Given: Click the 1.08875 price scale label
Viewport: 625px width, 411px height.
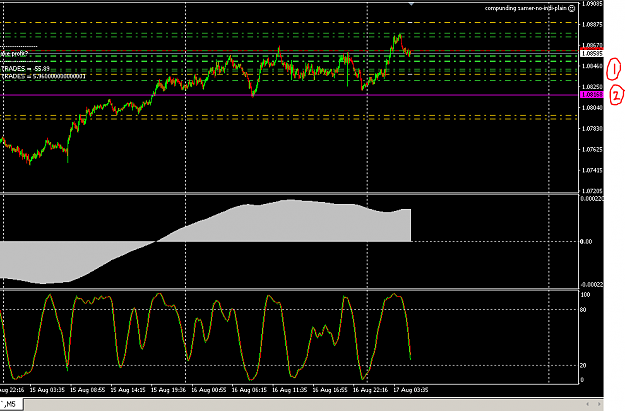Looking at the screenshot, I should 592,24.
